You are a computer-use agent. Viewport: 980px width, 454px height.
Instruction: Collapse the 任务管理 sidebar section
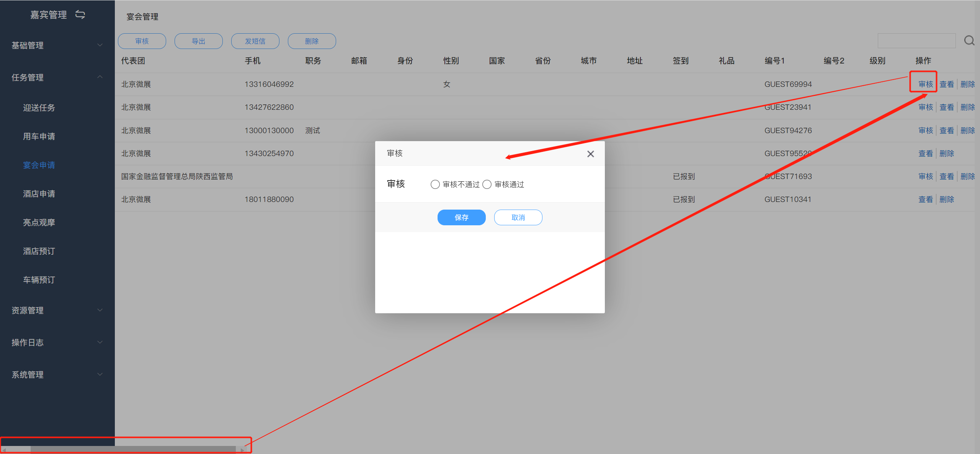[x=57, y=77]
